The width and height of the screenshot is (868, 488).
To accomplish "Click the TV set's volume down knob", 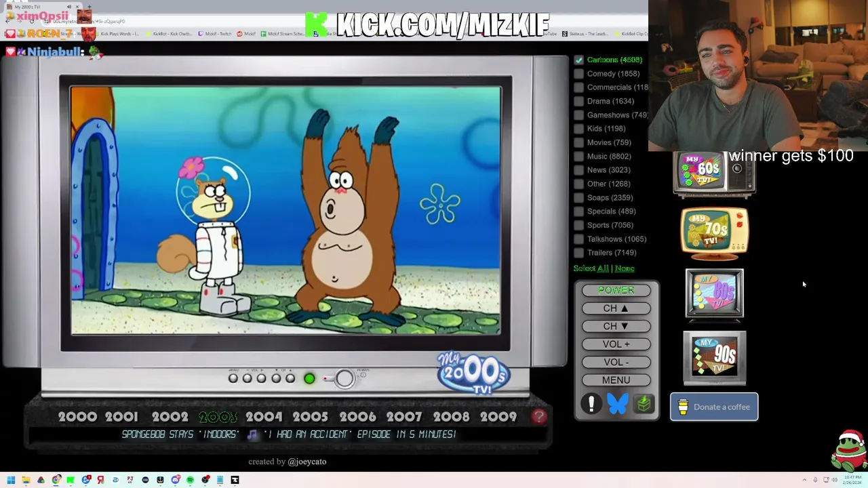I will [x=247, y=378].
